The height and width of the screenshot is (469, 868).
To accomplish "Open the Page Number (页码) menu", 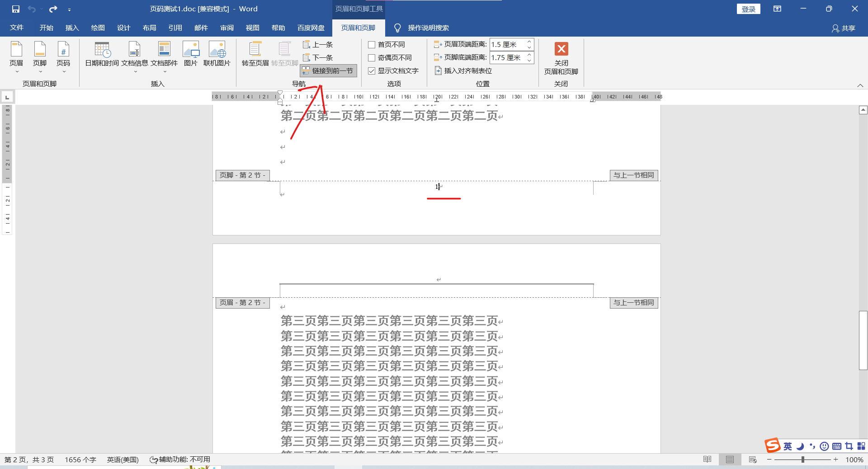I will 63,57.
